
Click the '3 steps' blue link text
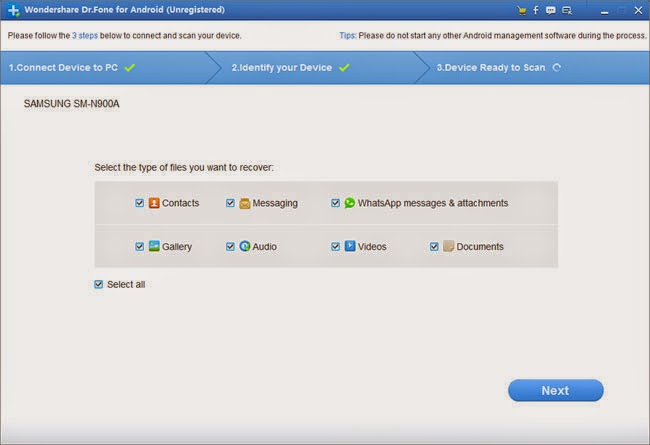coord(85,35)
